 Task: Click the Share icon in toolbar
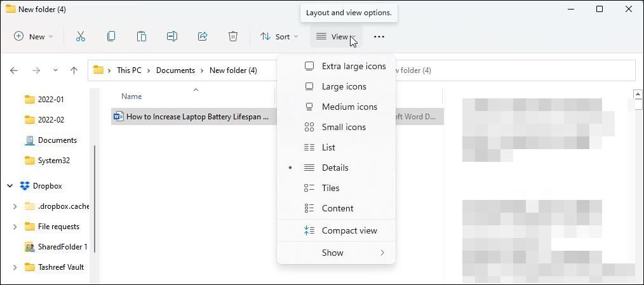click(x=203, y=37)
